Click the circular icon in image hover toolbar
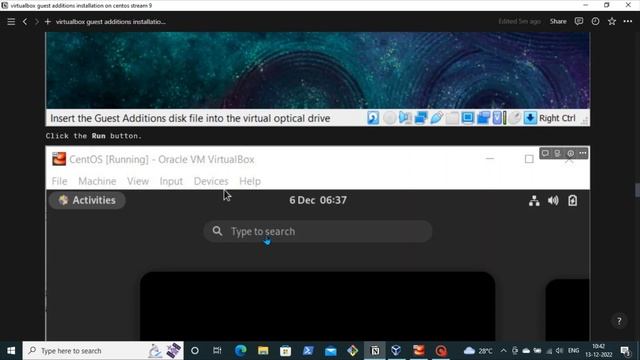This screenshot has width=640, height=360. coord(570,153)
